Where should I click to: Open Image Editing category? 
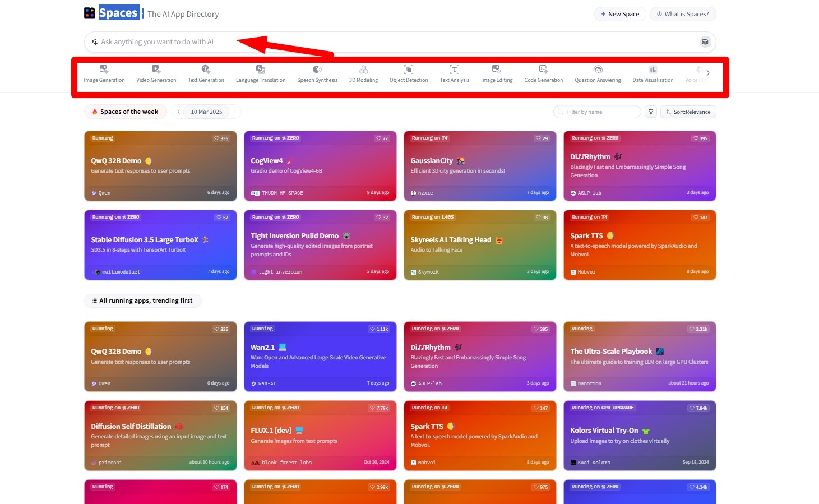[x=497, y=73]
